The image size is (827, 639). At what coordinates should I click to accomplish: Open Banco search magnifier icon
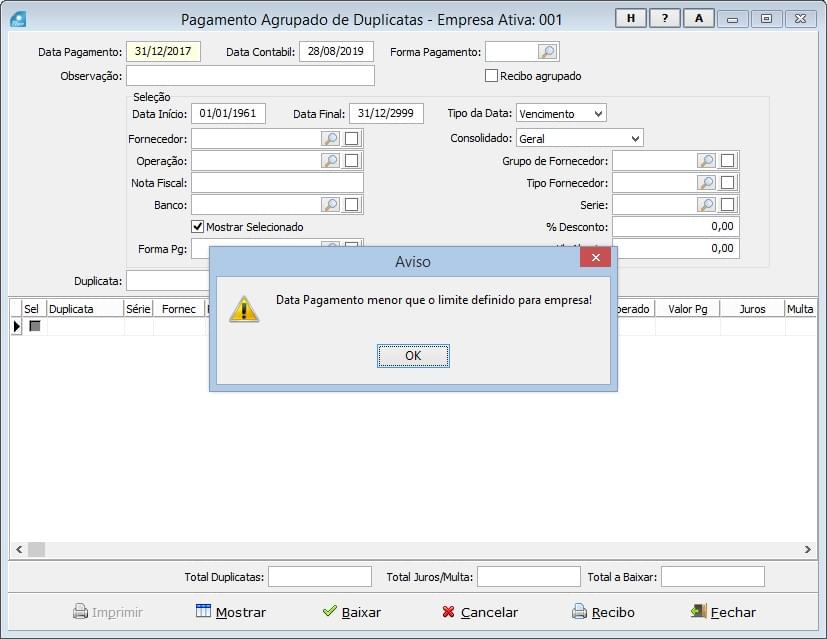click(330, 205)
